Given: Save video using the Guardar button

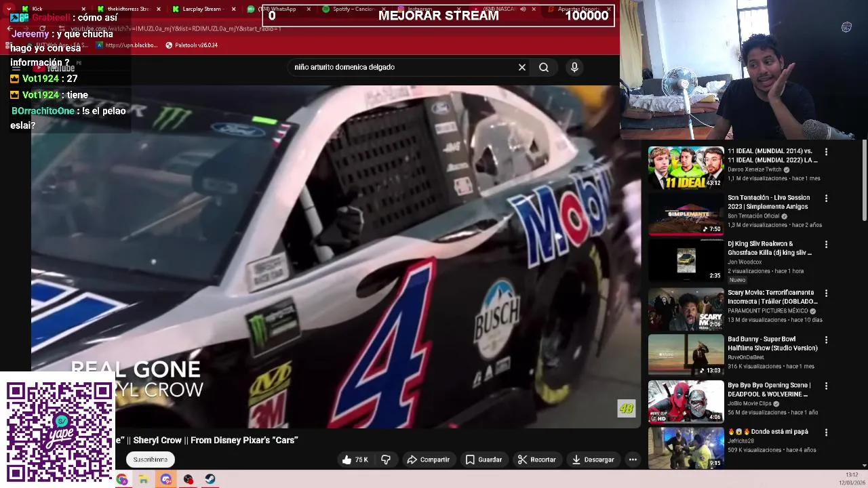Looking at the screenshot, I should coord(484,460).
